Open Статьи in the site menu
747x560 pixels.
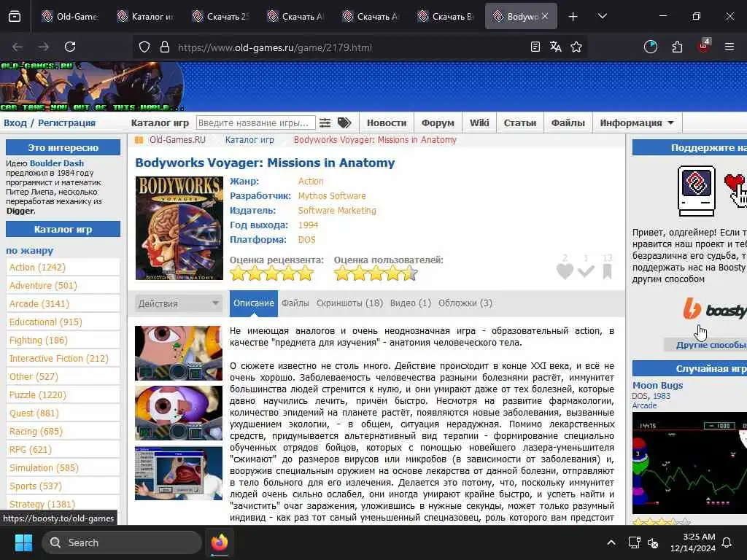519,122
